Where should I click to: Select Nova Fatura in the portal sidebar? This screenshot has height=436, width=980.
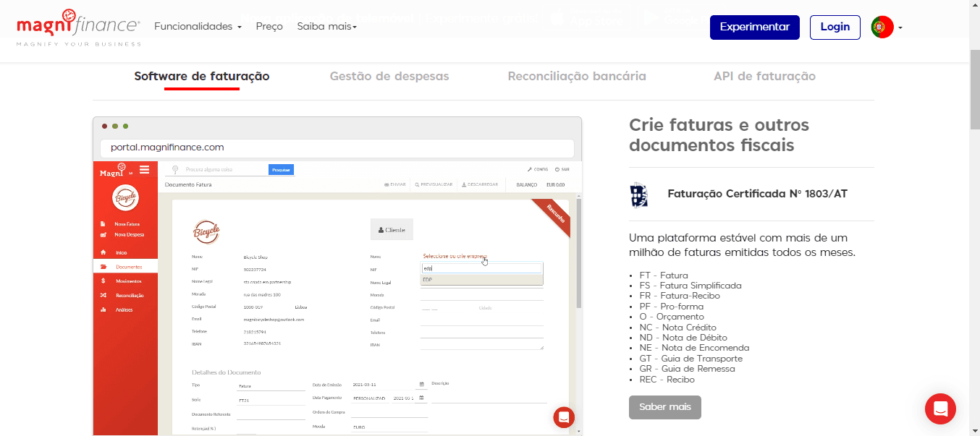tap(126, 224)
